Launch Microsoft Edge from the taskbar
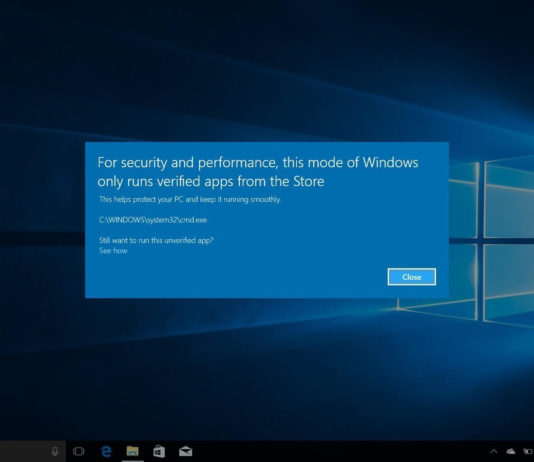This screenshot has width=534, height=462. 106,451
